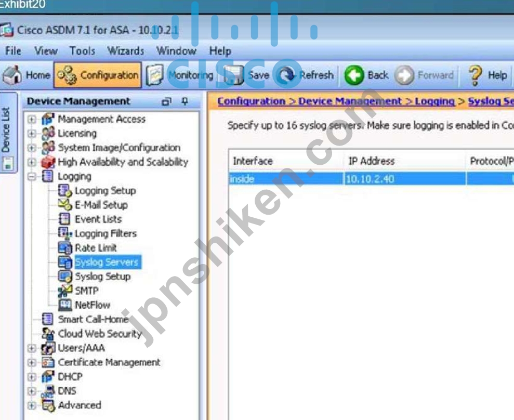Select the 10.10.2.40 IP address cell
This screenshot has width=514, height=420.
pyautogui.click(x=405, y=179)
